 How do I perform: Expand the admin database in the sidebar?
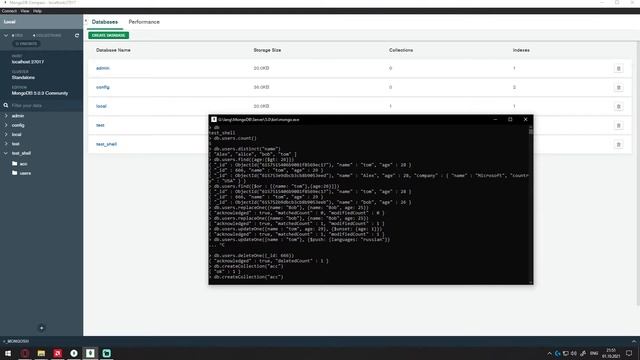click(6, 116)
